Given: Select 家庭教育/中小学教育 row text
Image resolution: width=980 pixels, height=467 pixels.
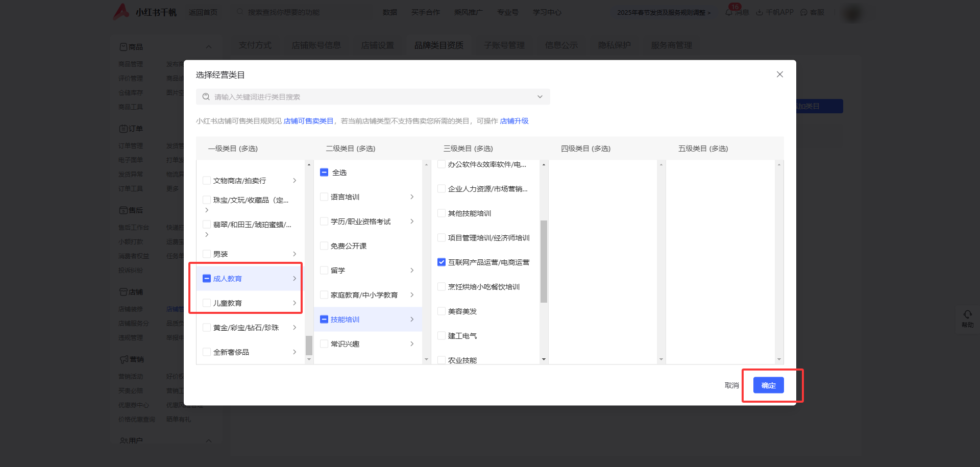Looking at the screenshot, I should 364,295.
